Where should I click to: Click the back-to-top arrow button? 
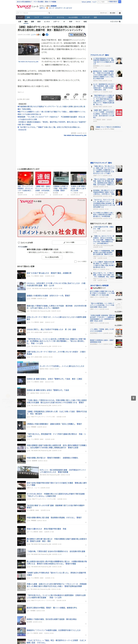(x=133, y=398)
